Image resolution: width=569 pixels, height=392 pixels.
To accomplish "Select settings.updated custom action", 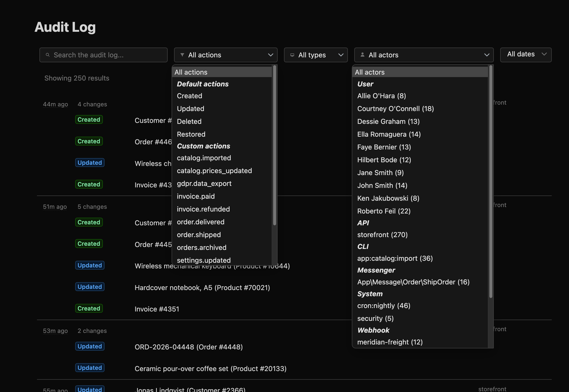I will (222, 260).
